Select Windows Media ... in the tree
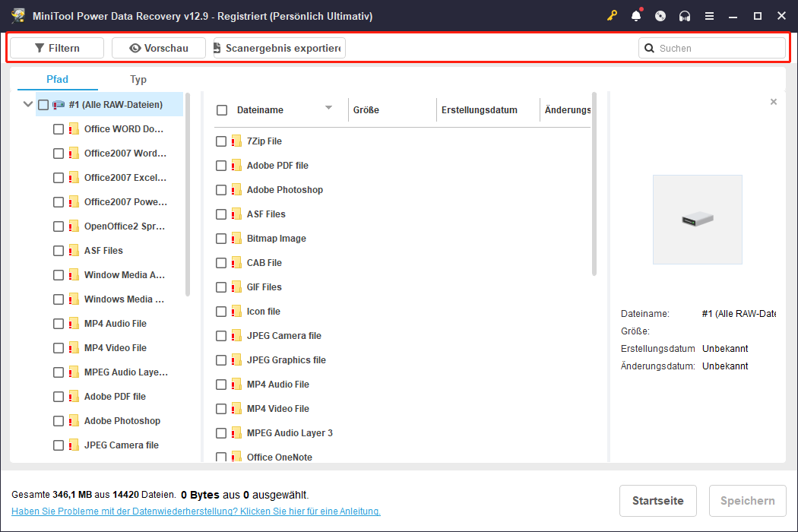 [124, 299]
